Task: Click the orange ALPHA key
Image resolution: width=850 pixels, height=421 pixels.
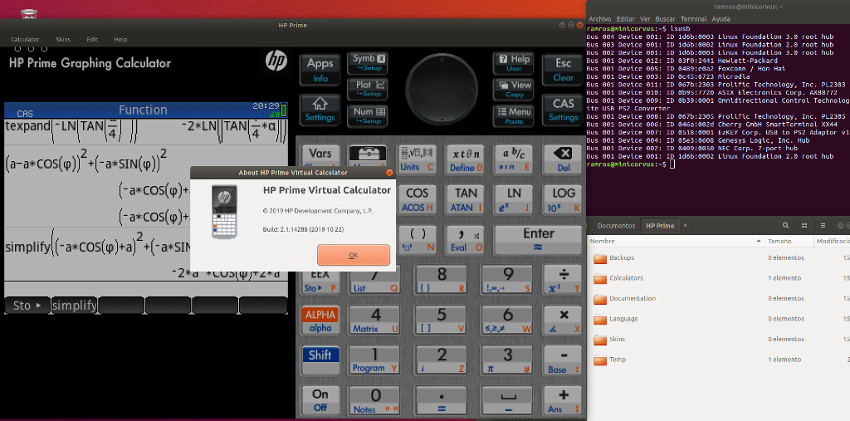Action: click(x=320, y=320)
